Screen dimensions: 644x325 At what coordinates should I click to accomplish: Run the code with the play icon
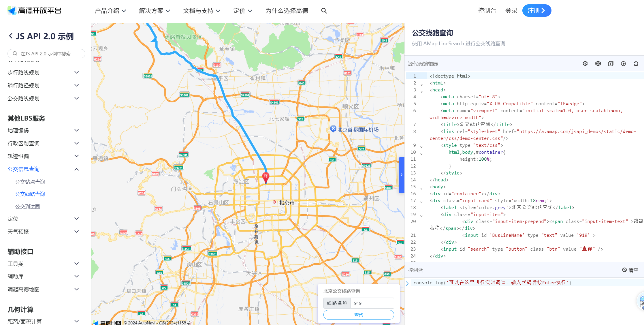[624, 63]
